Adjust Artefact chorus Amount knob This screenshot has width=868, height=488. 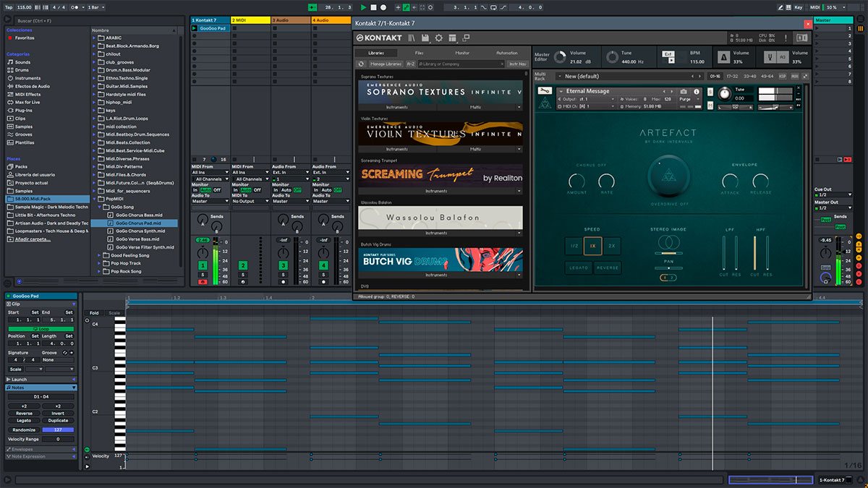click(576, 181)
